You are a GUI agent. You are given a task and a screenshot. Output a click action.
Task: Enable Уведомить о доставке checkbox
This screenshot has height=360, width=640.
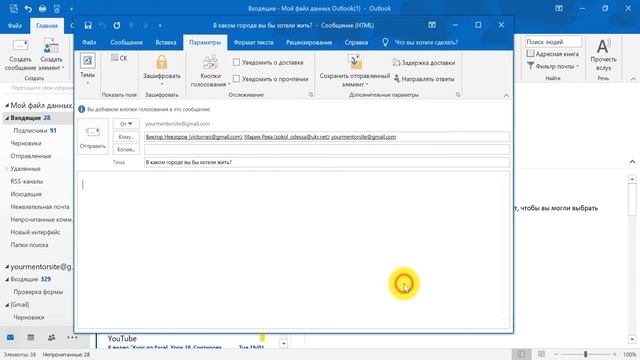point(236,62)
